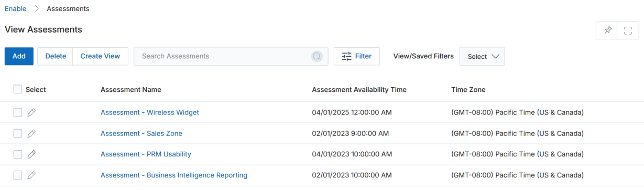Click the Assessment Name column header
The width and height of the screenshot is (644, 190).
131,90
